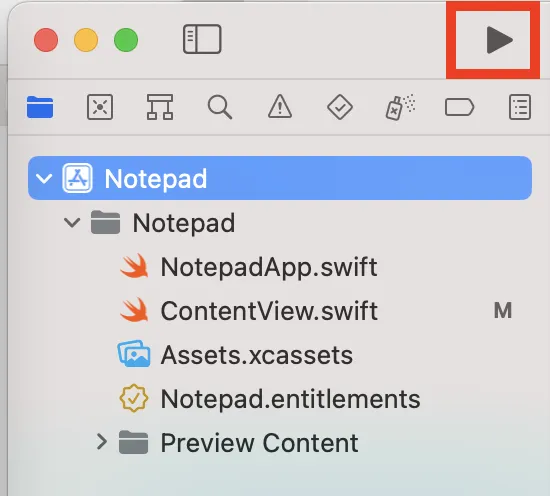Open the Project navigator folder icon
Image resolution: width=550 pixels, height=496 pixels.
coord(40,107)
